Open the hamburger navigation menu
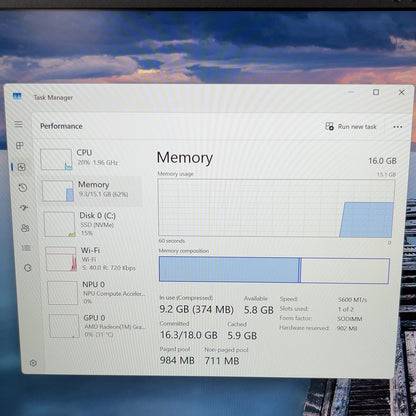Screen dimensions: 416x416 (x=19, y=124)
